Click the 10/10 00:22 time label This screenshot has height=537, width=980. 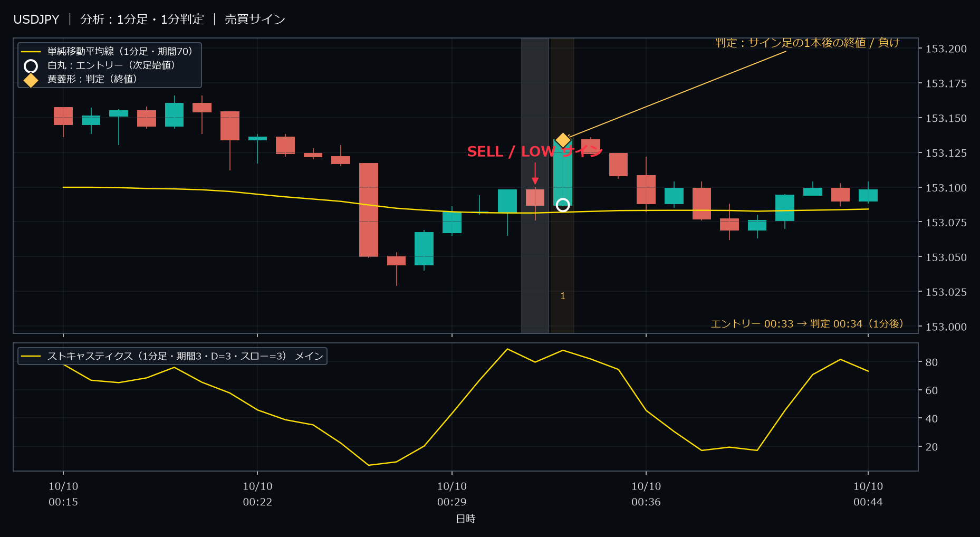click(257, 494)
